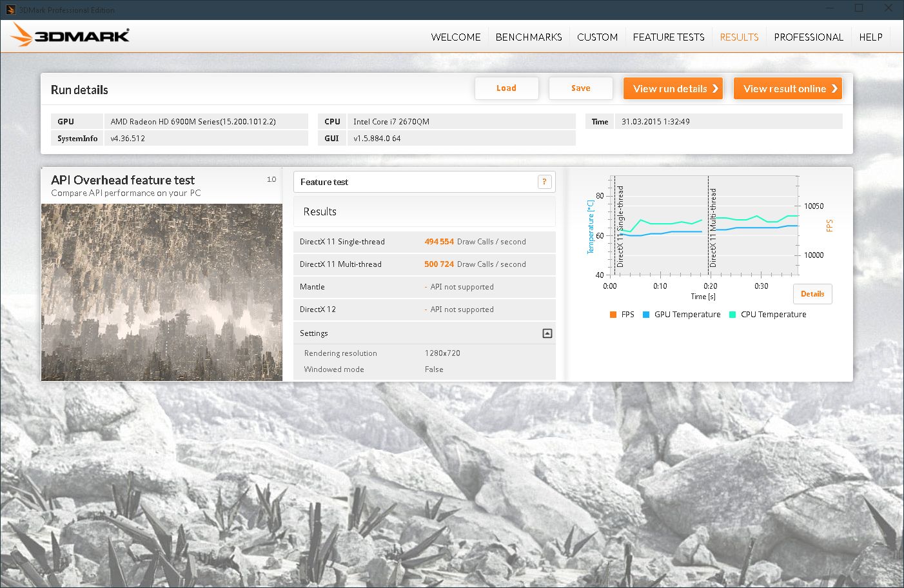Click the Rendering resolution value 1280x720
Image resolution: width=904 pixels, height=588 pixels.
pyautogui.click(x=442, y=353)
